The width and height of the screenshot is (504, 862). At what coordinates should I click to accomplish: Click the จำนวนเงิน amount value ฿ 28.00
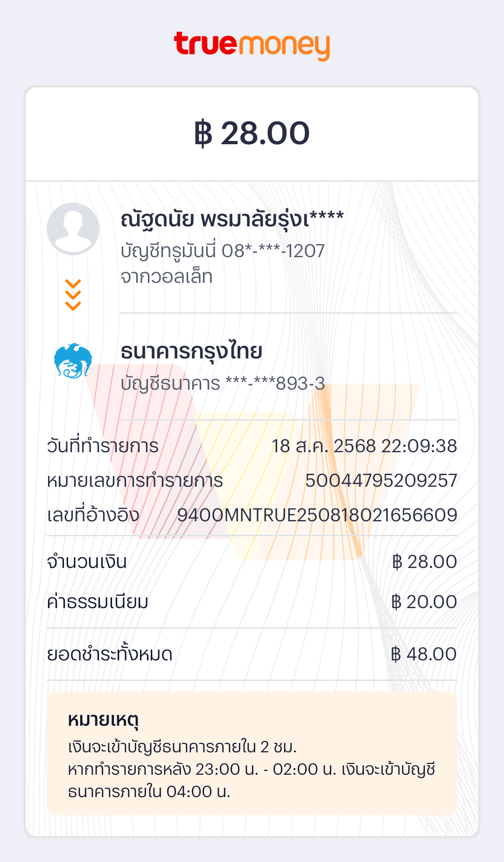[424, 562]
